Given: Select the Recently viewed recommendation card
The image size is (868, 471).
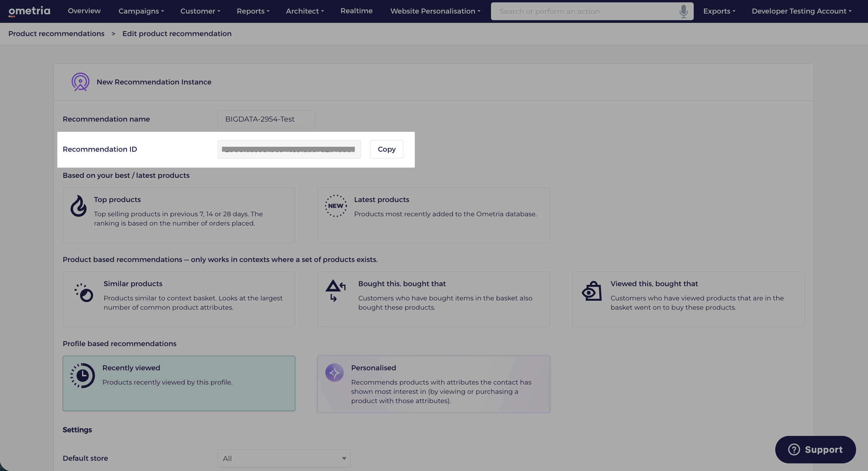Looking at the screenshot, I should [179, 384].
